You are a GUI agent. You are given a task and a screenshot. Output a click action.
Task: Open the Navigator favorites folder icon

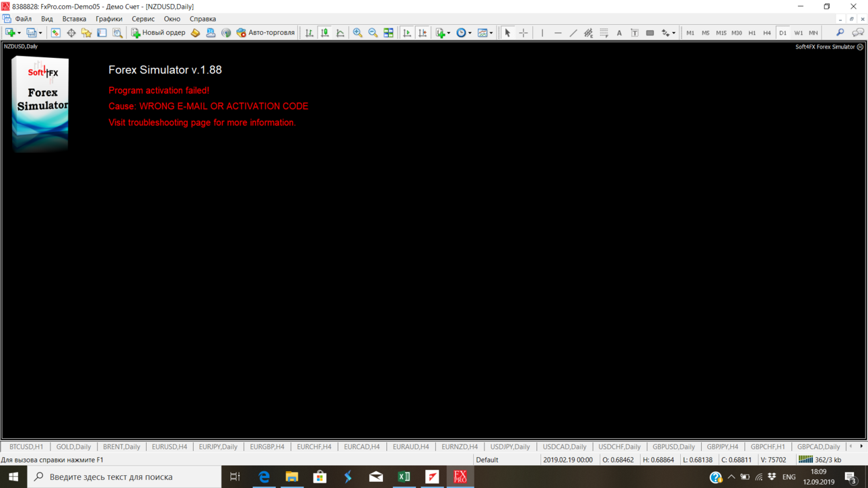coord(87,32)
